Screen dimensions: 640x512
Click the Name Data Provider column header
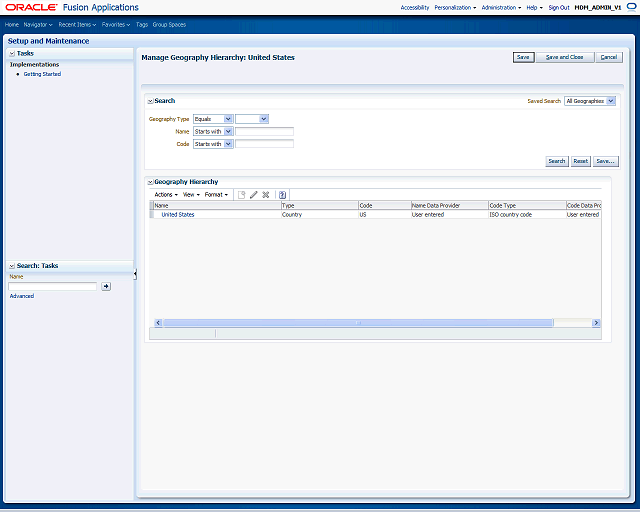450,205
